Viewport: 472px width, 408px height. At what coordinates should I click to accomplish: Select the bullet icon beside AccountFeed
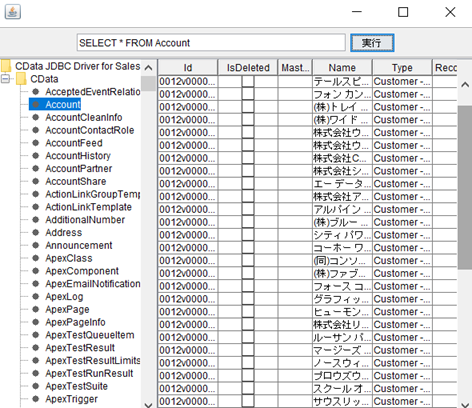(36, 143)
